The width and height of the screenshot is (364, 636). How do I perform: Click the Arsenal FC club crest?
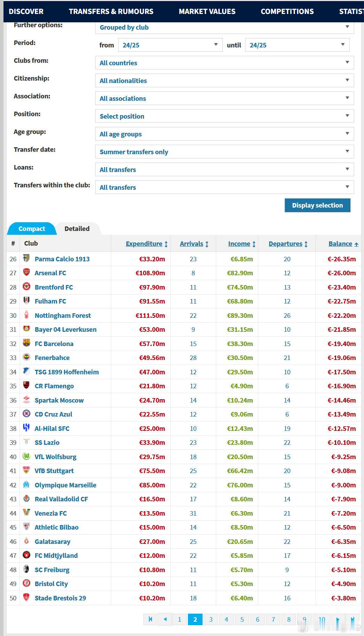[26, 272]
